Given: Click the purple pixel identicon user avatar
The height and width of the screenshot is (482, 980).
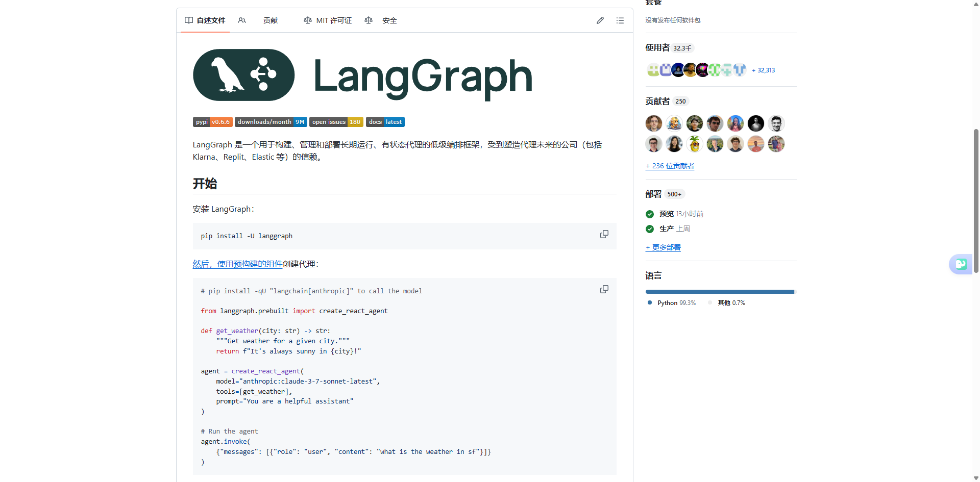Looking at the screenshot, I should point(666,70).
